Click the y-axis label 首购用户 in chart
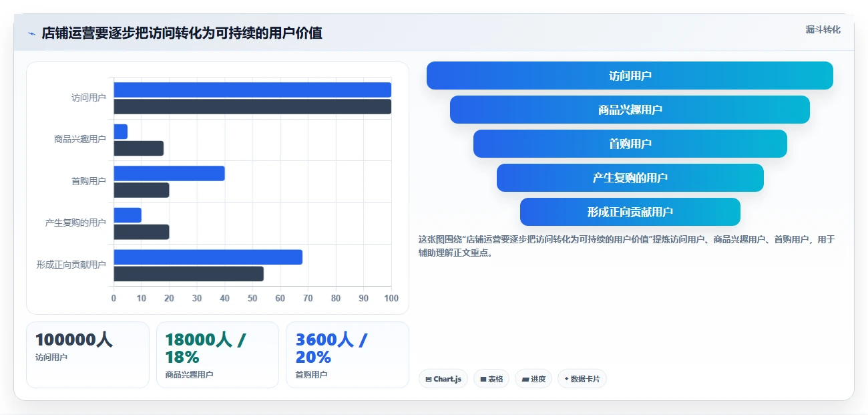Image resolution: width=868 pixels, height=415 pixels. point(89,181)
